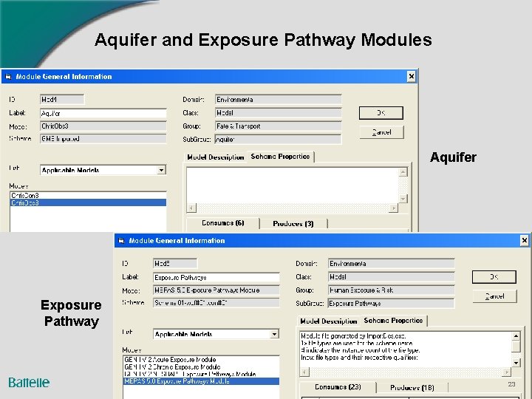Click the Group field showing Fate & Transport

(279, 126)
